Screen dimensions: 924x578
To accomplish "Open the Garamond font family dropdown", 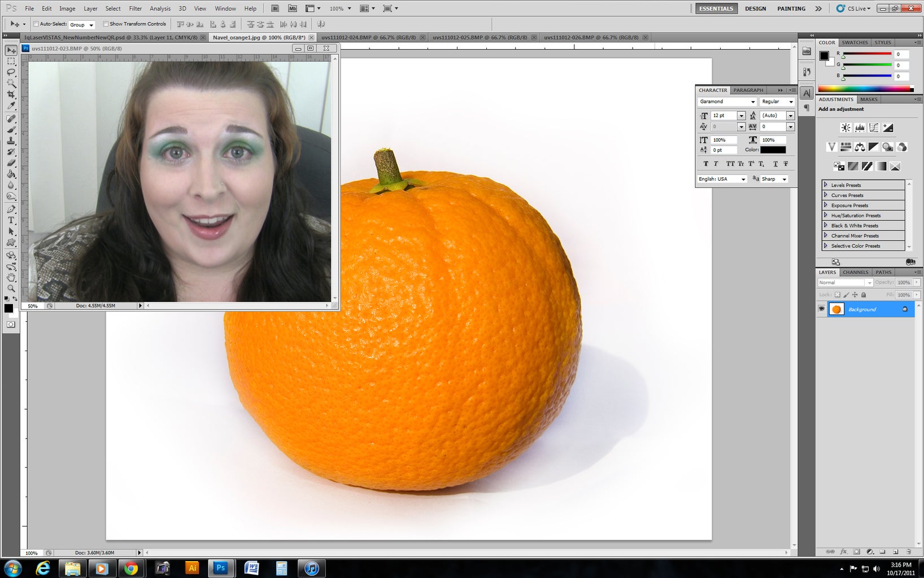I will [x=752, y=102].
